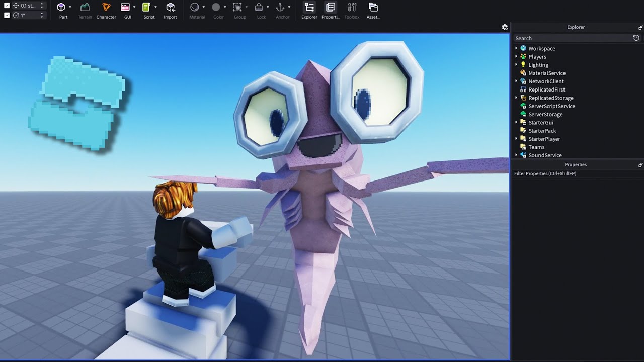Click the Lighting bulb icon
This screenshot has width=644, height=362.
point(523,65)
